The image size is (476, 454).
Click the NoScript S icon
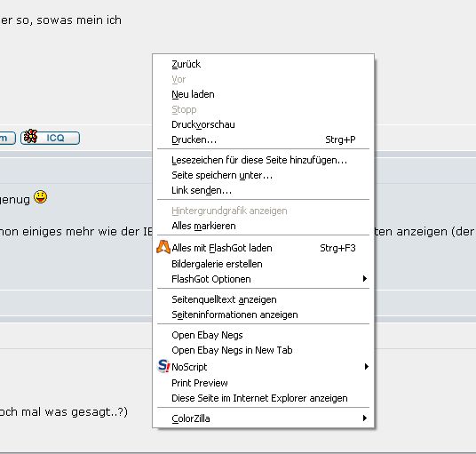pos(164,366)
